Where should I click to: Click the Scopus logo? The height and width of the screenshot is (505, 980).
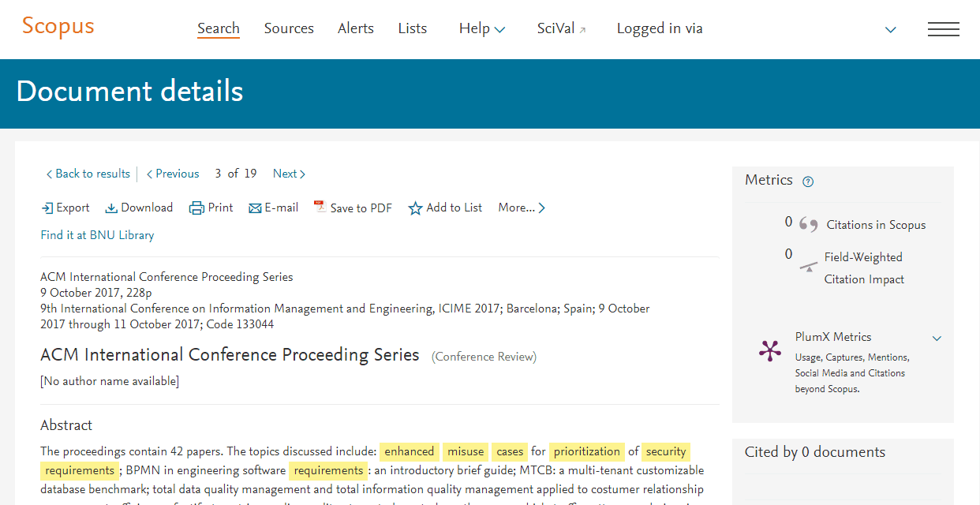pyautogui.click(x=58, y=26)
